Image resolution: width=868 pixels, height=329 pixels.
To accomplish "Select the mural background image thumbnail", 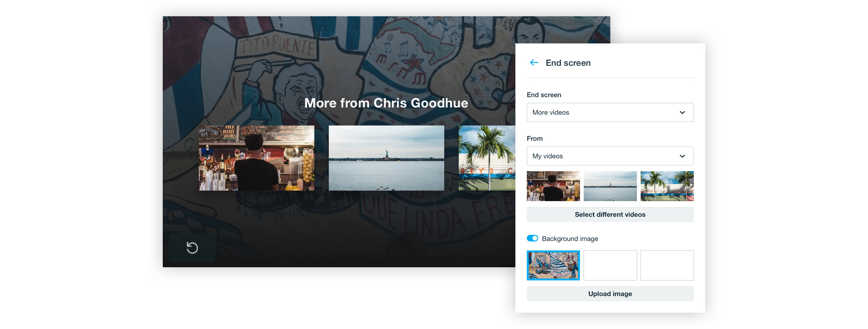I will pos(553,265).
